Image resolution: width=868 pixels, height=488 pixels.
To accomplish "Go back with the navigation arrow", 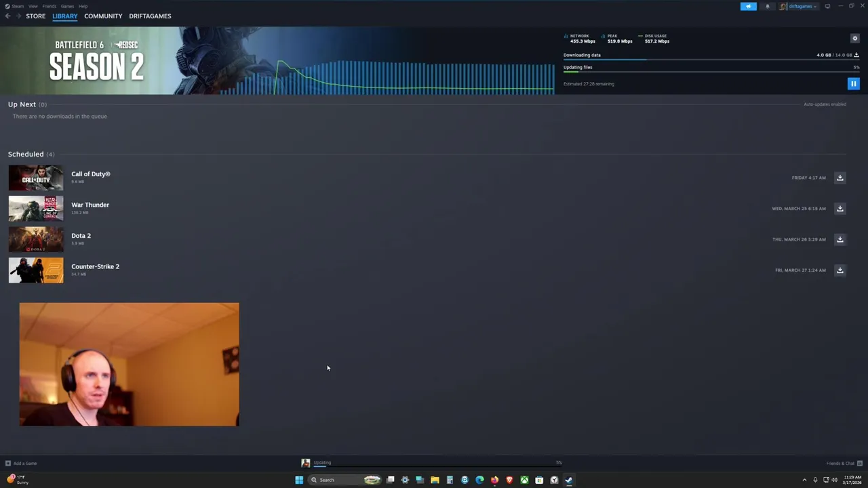I will [8, 16].
